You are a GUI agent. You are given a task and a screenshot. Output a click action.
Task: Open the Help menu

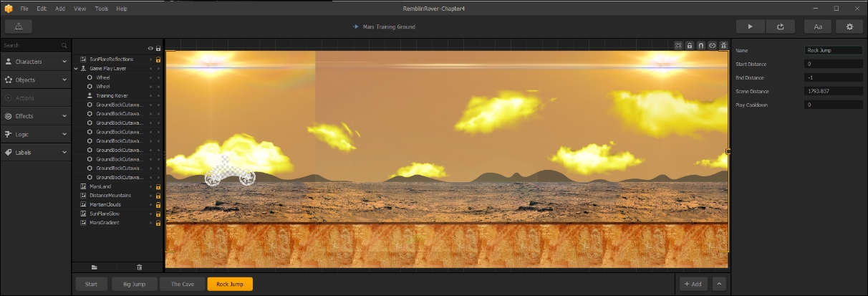[122, 9]
